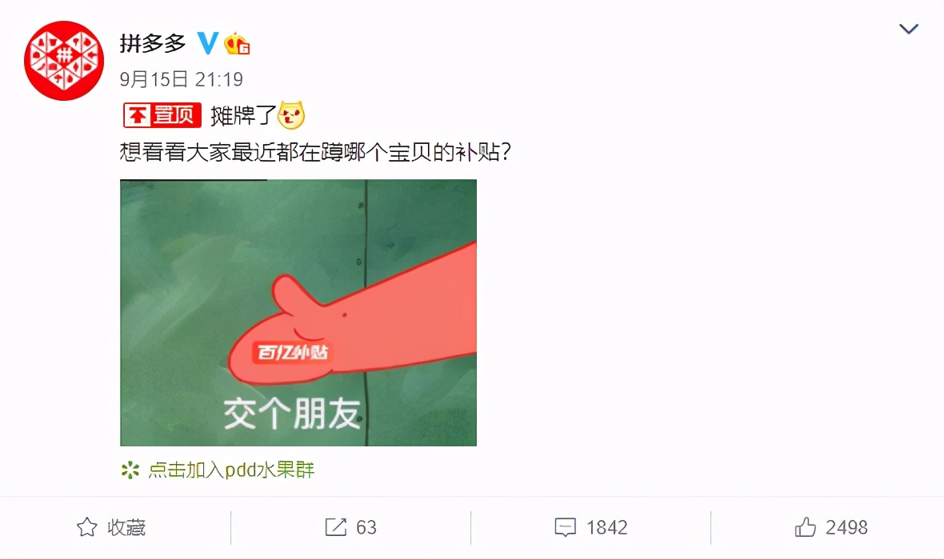Click the blue V verification badge
Screen dimensions: 944x560
(208, 42)
